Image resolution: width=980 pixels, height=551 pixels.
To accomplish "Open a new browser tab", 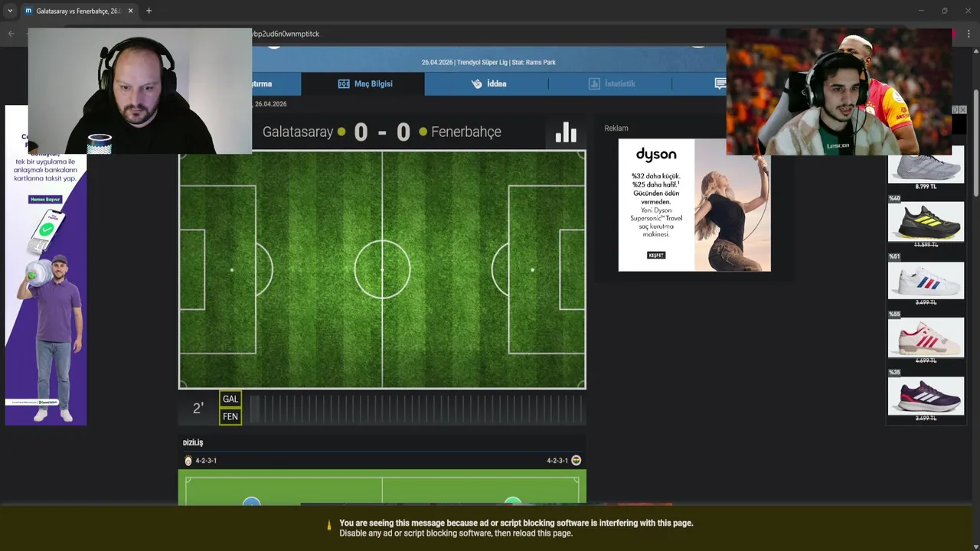I will (x=149, y=11).
